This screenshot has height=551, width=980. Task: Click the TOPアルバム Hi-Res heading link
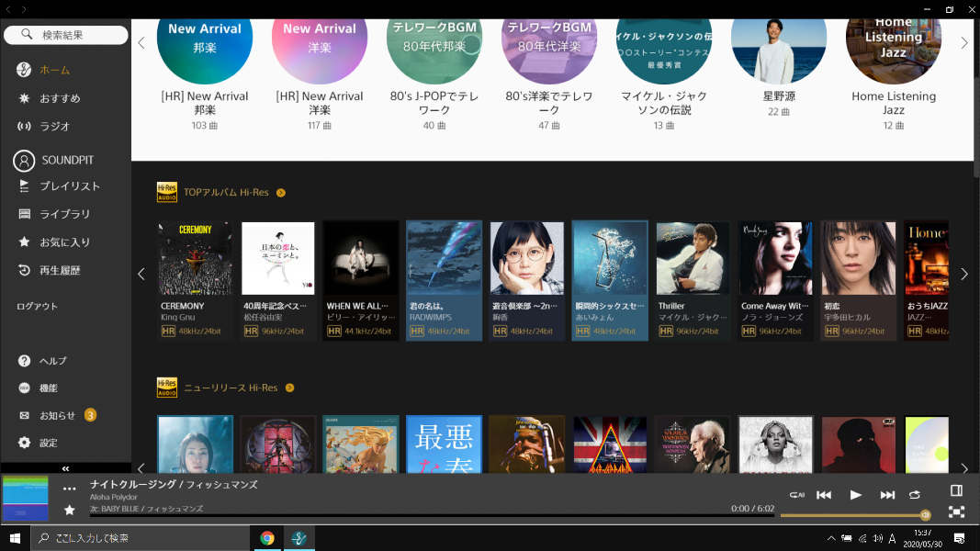[226, 193]
